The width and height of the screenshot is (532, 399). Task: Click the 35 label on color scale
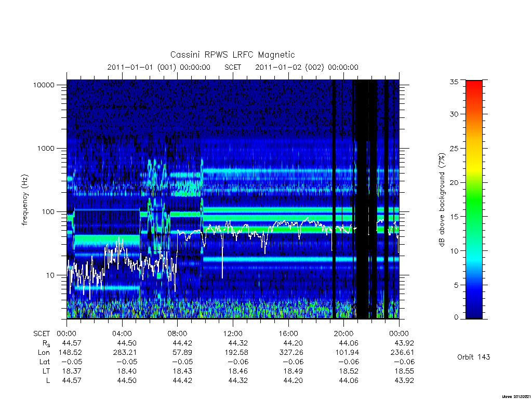[454, 82]
